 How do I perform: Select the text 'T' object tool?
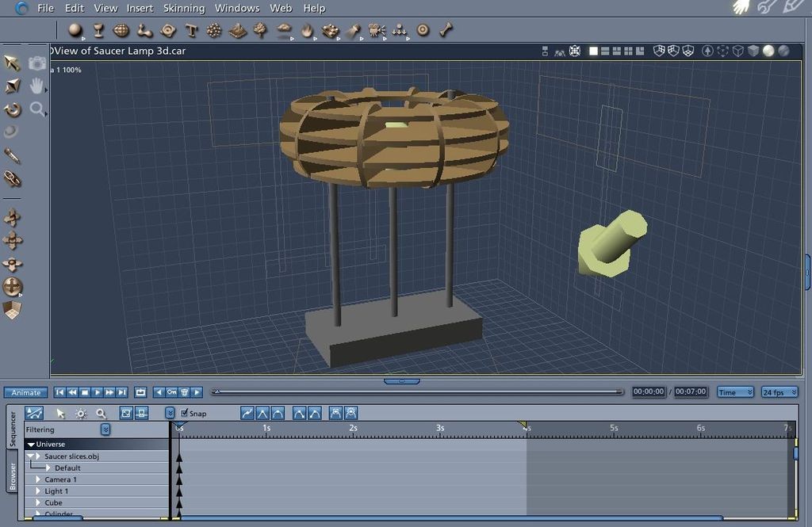click(191, 31)
